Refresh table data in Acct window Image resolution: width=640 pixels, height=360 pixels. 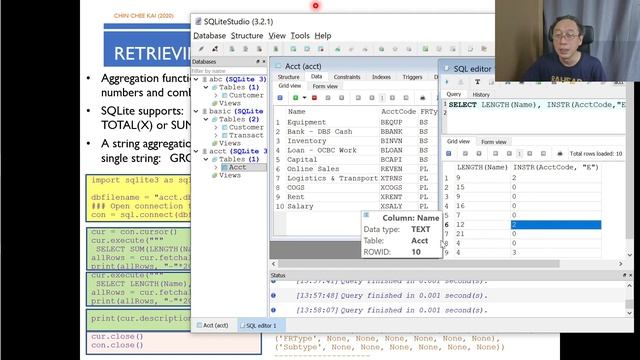[280, 98]
